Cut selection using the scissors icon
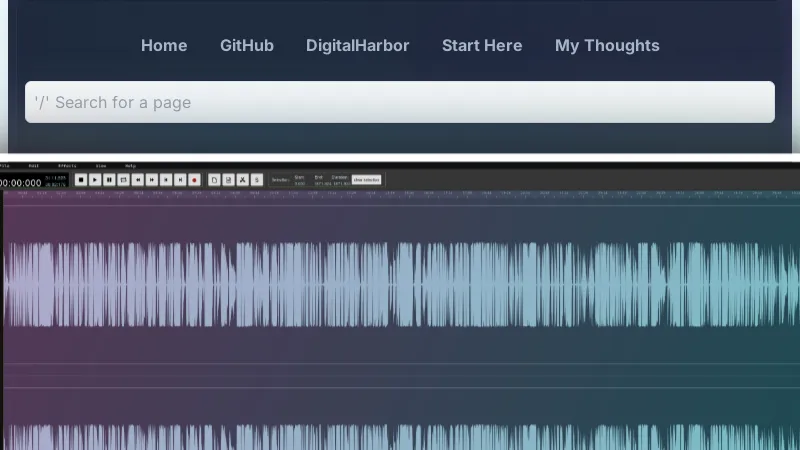 pyautogui.click(x=242, y=179)
